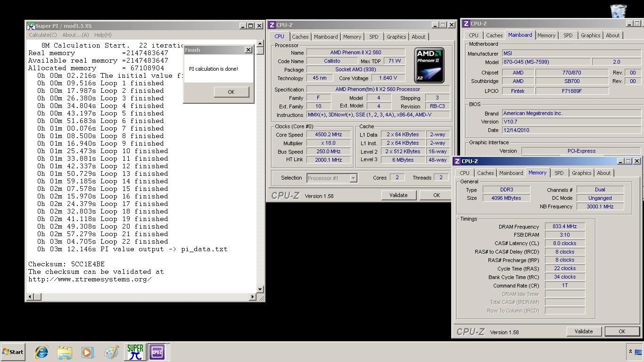The image size is (644, 362).
Task: Select Mainboard tab in the CPU-Z Memory window
Action: coord(511,173)
